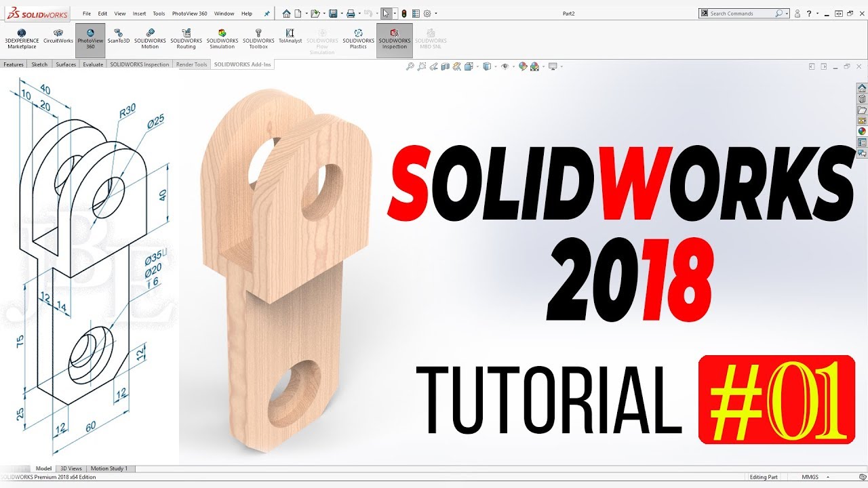Open Appearances, Scenes and Decals pane tab

862,131
